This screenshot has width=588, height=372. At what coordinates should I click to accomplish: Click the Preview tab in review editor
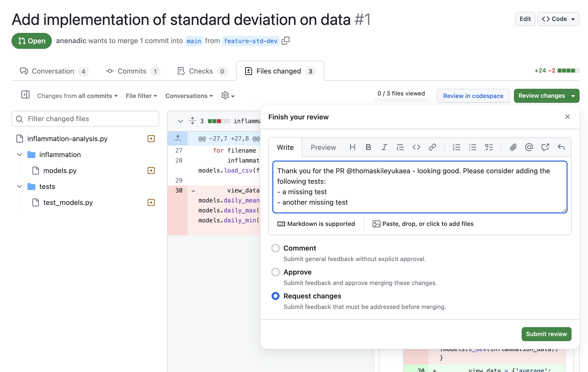coord(323,147)
